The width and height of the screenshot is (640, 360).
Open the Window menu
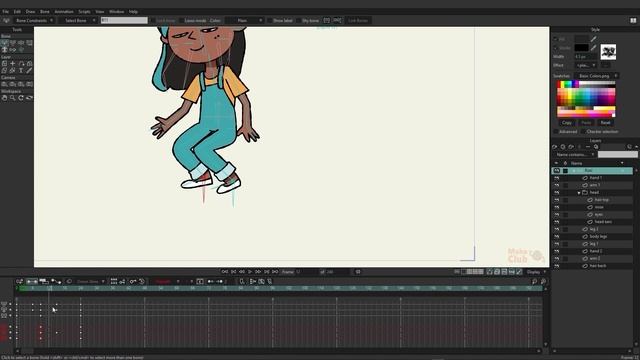[116, 11]
